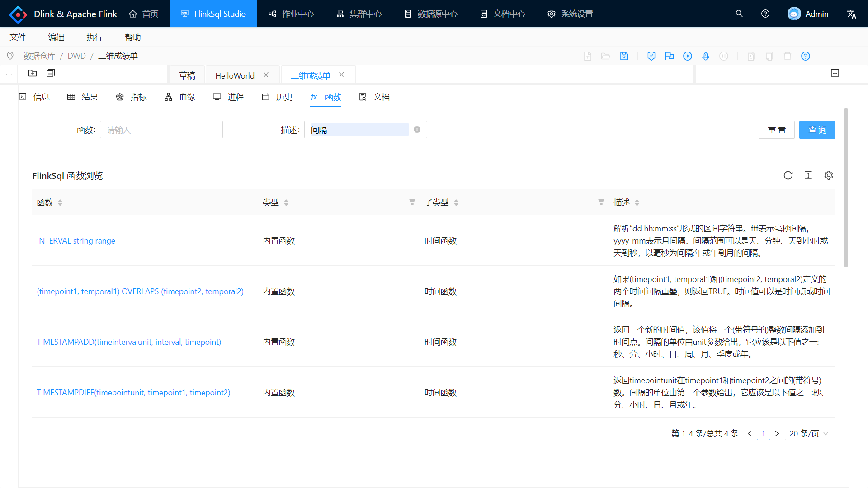Click the rocket submit job icon
The height and width of the screenshot is (488, 868).
pyautogui.click(x=706, y=56)
